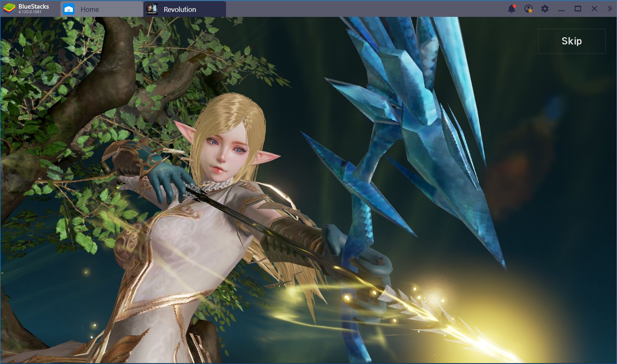Close the BlueStacks window
The width and height of the screenshot is (617, 364).
point(594,9)
